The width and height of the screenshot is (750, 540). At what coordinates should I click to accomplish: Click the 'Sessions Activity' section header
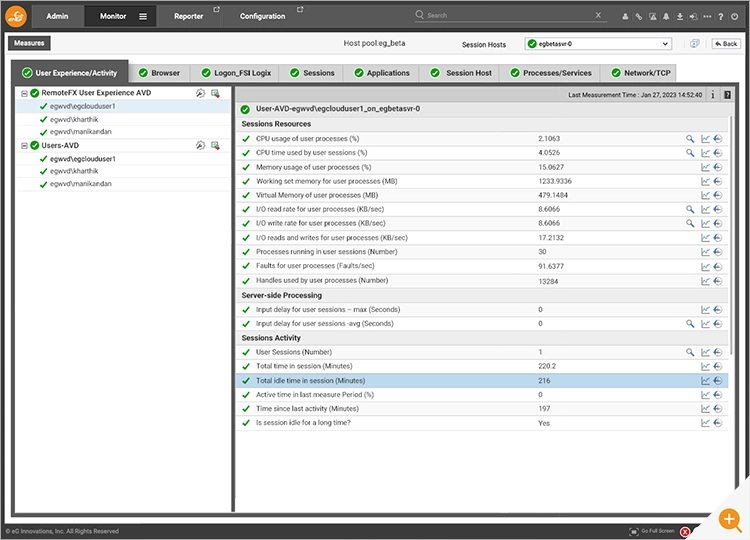[271, 338]
